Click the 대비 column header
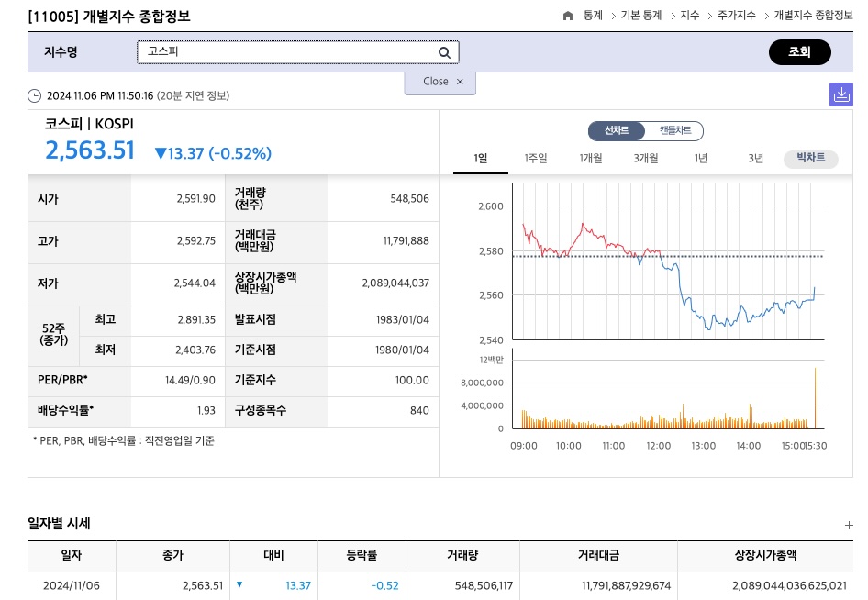Image resolution: width=868 pixels, height=600 pixels. 273,555
